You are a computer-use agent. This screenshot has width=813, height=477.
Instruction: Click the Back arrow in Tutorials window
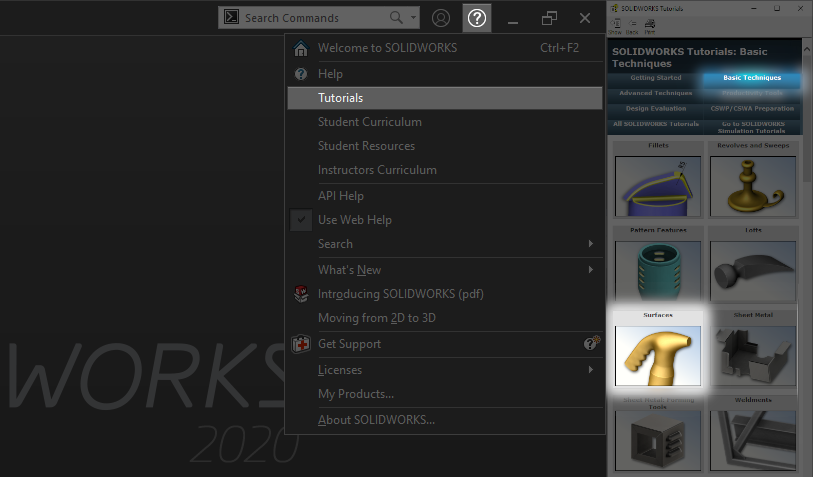(x=632, y=27)
